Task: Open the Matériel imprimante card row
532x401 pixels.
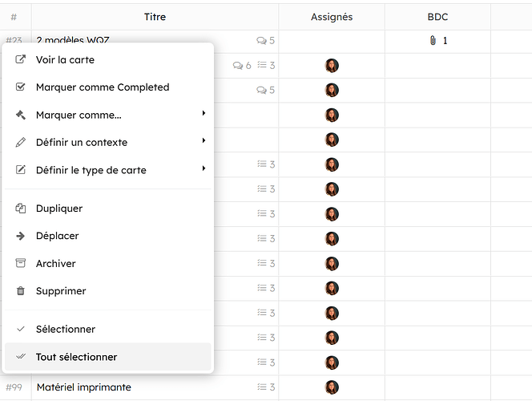Action: (84, 387)
